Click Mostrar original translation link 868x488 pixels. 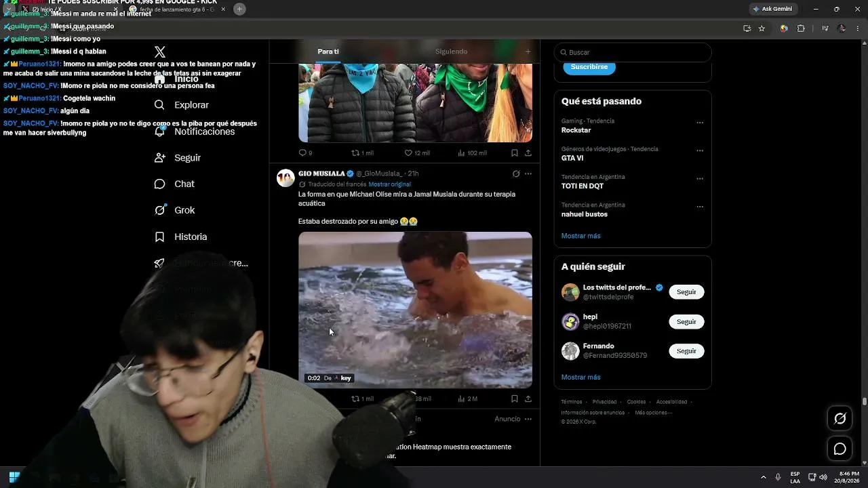(390, 184)
